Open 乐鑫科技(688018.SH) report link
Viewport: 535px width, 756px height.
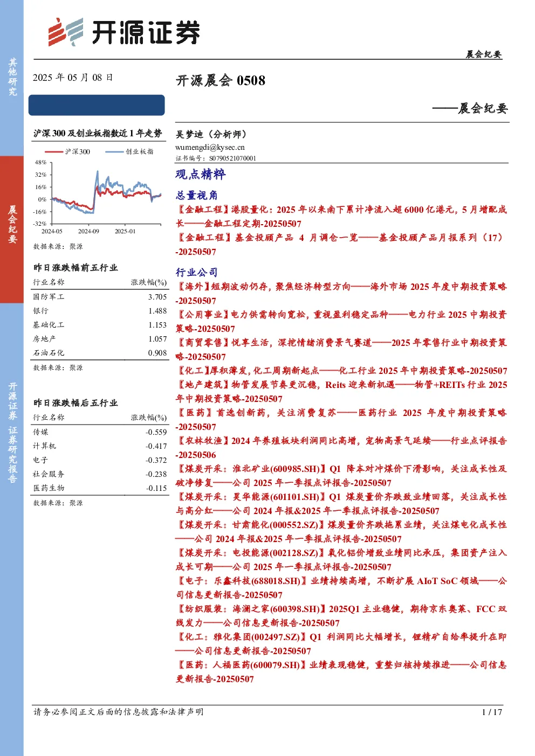(x=341, y=588)
